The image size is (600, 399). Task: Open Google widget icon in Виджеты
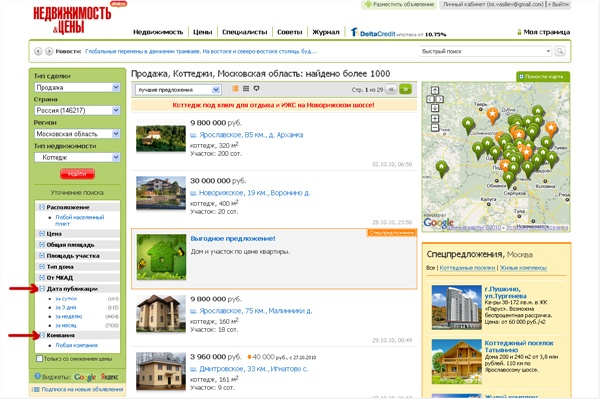[85, 377]
